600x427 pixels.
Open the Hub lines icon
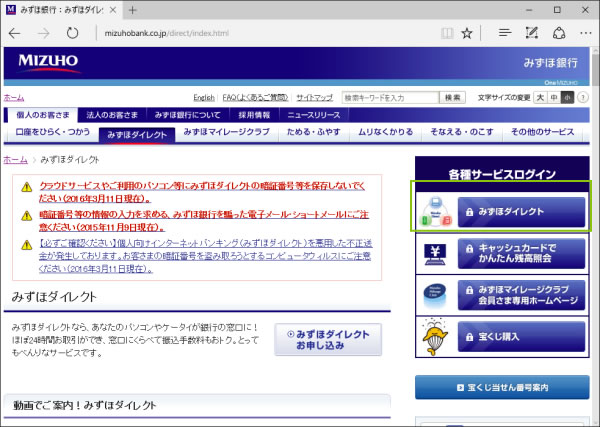coord(505,33)
